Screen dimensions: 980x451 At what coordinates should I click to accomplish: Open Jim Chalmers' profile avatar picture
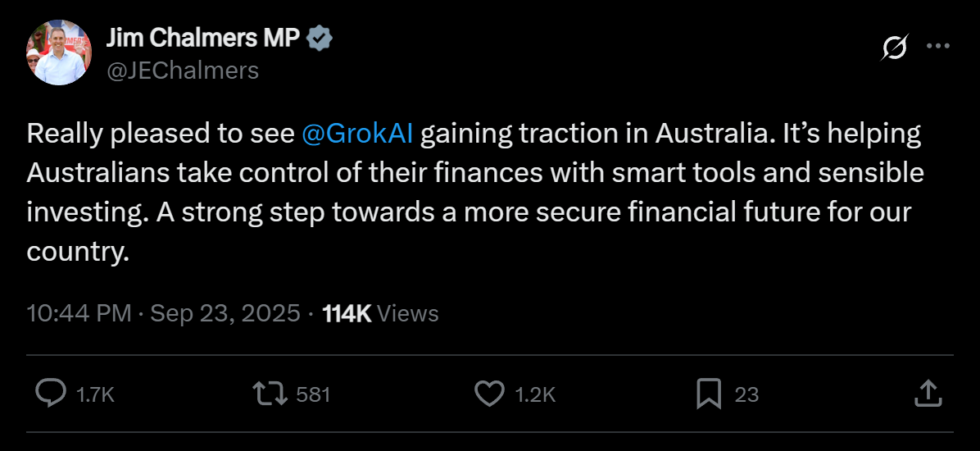[59, 52]
